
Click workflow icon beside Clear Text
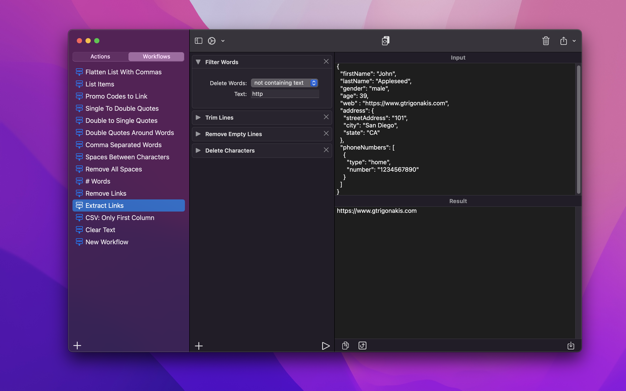[x=79, y=230]
